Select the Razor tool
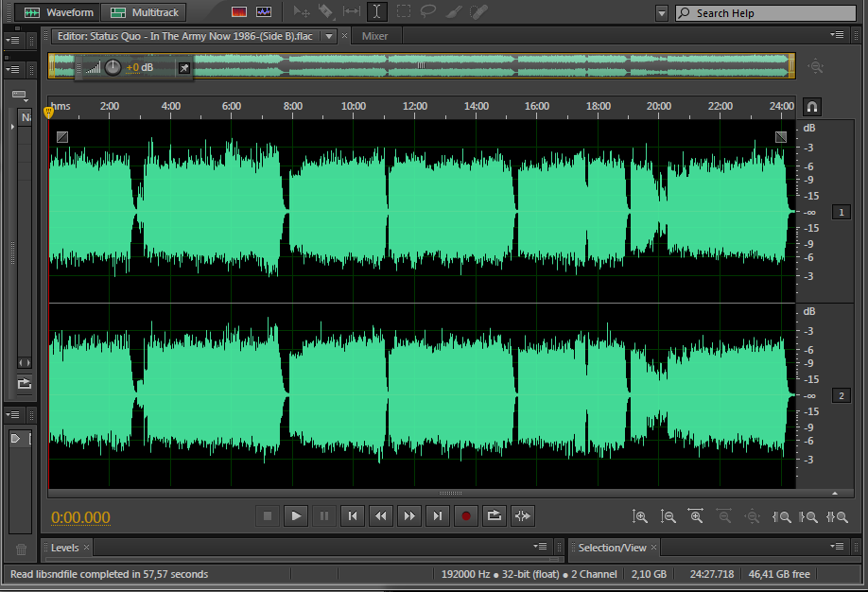 [326, 11]
